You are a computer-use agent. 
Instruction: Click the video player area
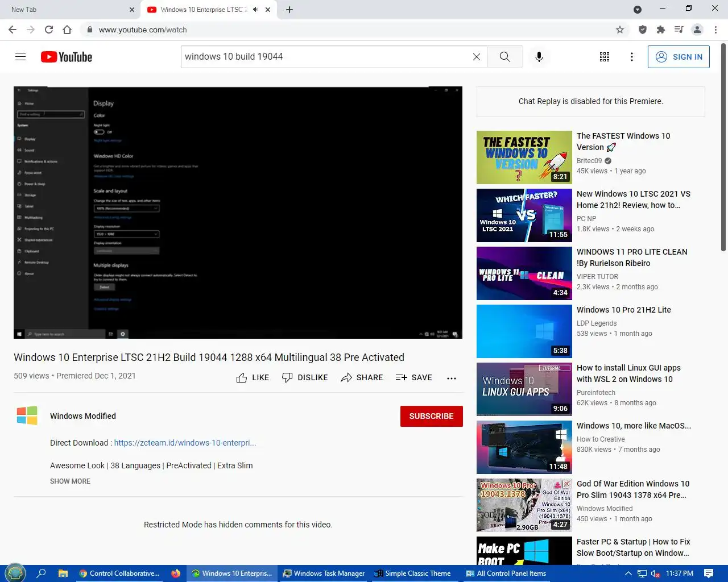click(x=238, y=213)
